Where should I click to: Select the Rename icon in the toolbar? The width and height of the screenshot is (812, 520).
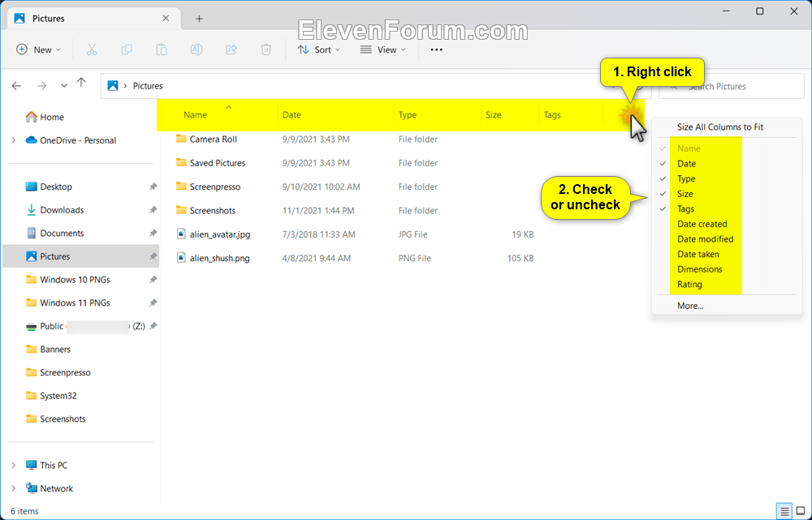197,49
